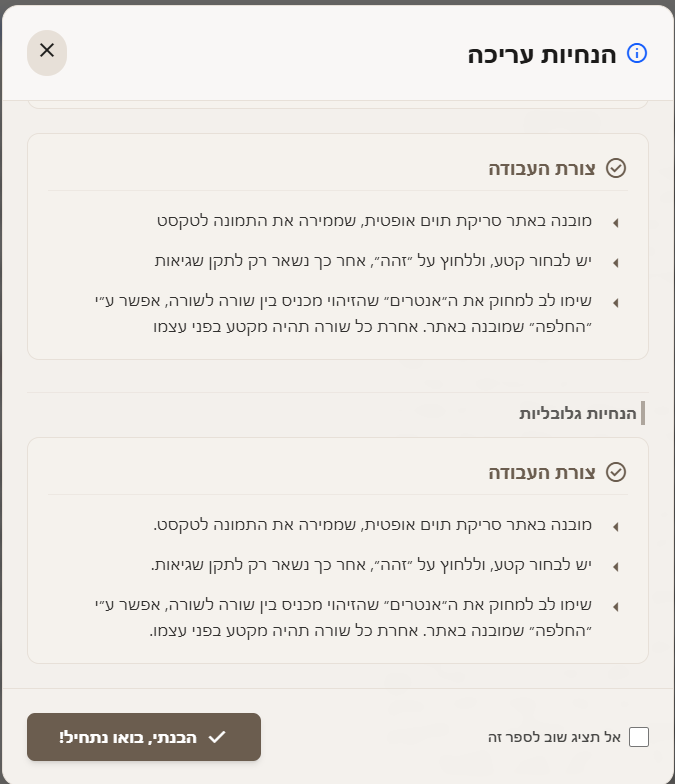675x784 pixels.
Task: Click the triangle bullet beside upper שימו לב line
Action: (615, 302)
